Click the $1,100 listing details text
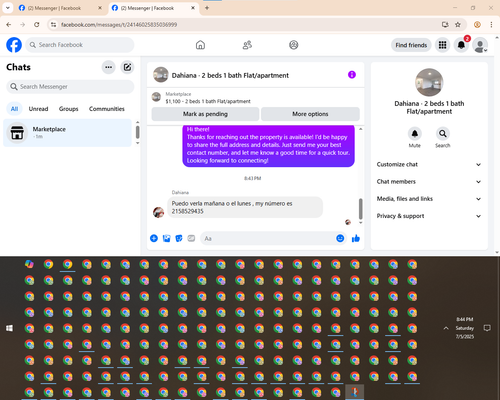 tap(208, 101)
